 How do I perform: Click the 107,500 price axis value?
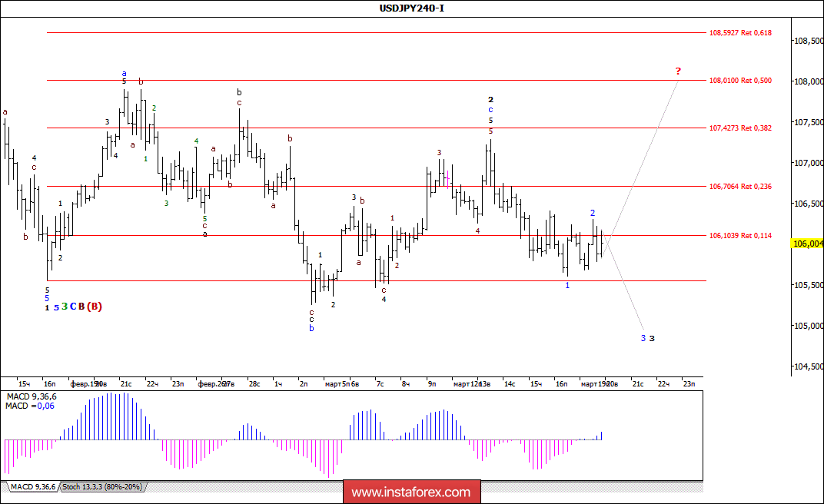(808, 122)
